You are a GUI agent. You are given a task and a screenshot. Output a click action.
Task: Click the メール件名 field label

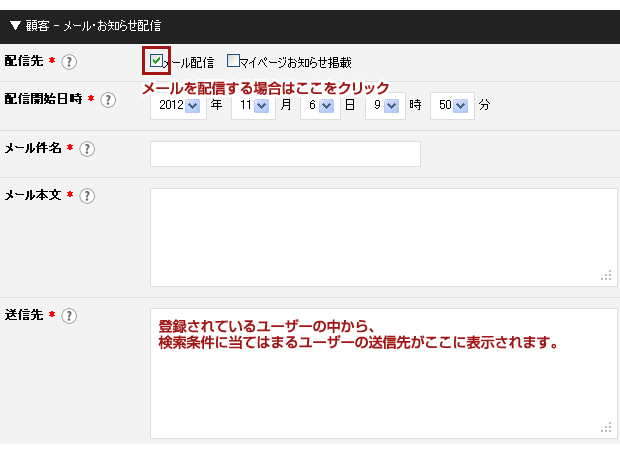click(33, 148)
